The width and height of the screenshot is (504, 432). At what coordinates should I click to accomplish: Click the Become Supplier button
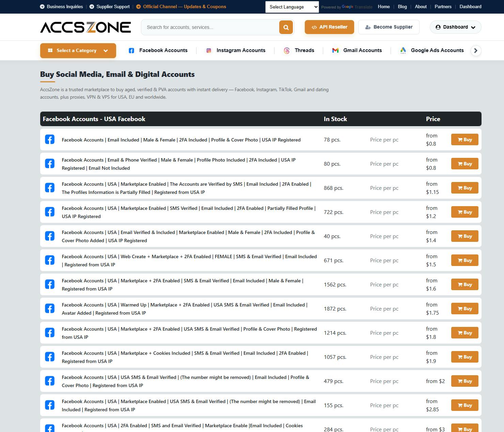(389, 27)
